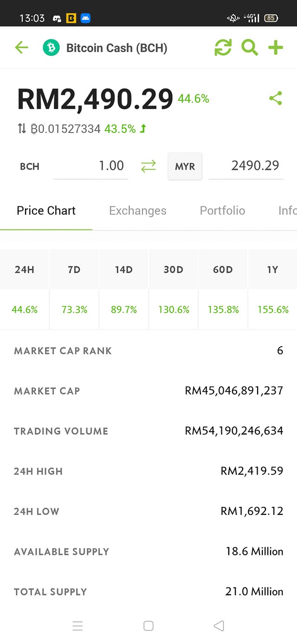Refresh price data with the sync icon

point(223,47)
